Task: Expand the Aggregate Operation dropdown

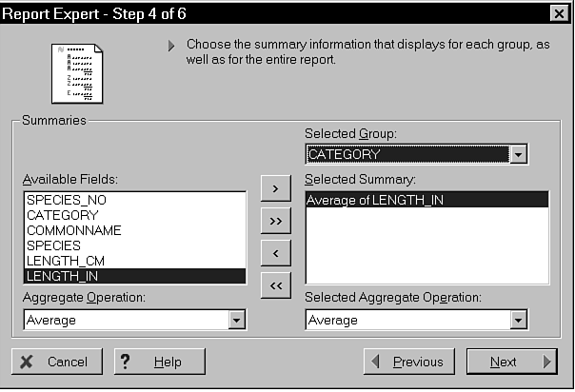Action: coord(237,321)
